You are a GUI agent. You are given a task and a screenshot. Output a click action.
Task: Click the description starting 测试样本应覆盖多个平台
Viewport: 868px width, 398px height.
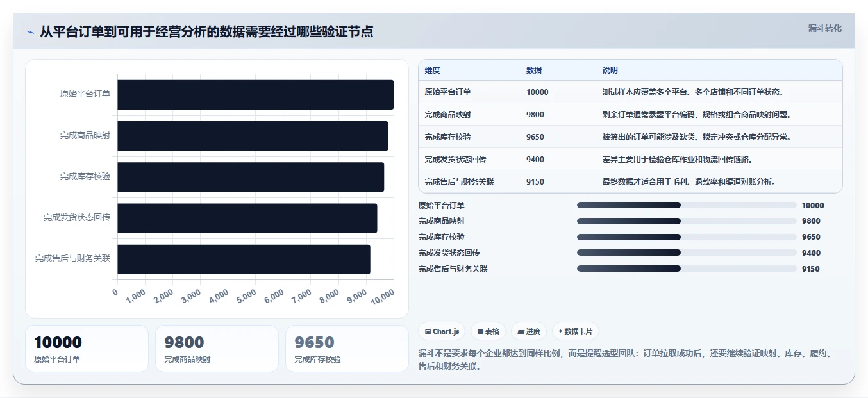point(693,92)
